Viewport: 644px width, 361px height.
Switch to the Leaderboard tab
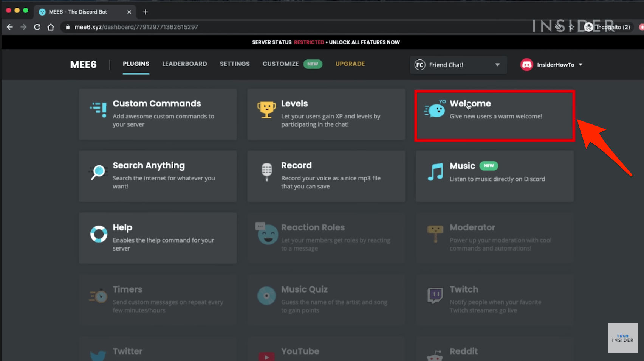tap(184, 64)
